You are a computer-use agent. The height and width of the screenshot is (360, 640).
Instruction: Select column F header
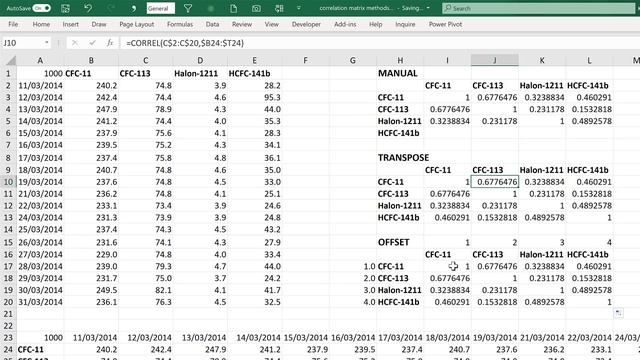tap(305, 60)
